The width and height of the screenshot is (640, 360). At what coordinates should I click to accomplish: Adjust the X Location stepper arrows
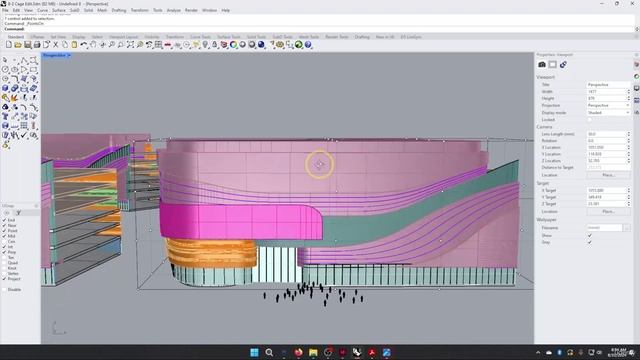[629, 147]
